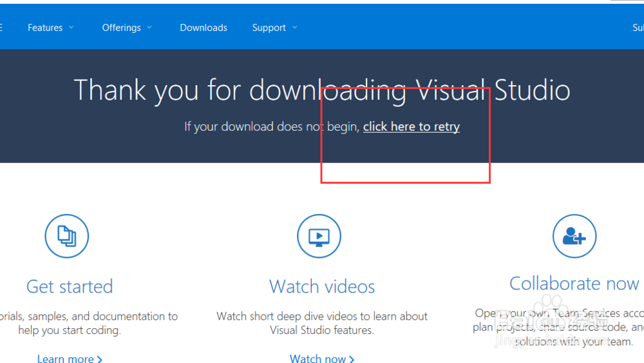Viewport: 644px width, 363px height.
Task: Click the 'click here to retry' link
Action: point(411,126)
